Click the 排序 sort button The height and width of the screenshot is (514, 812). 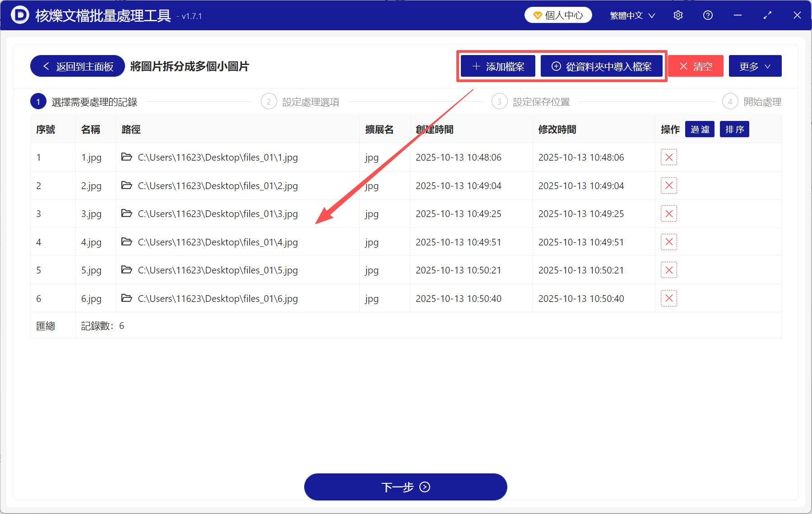[x=734, y=129]
